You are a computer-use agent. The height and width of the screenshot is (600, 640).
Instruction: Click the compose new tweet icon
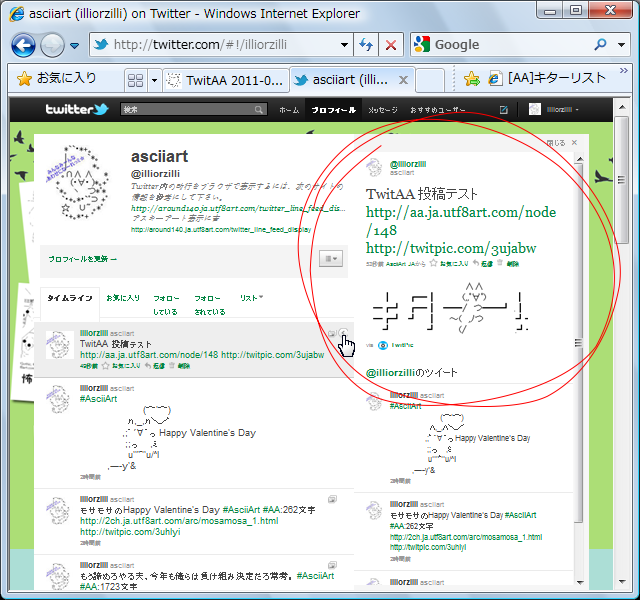(504, 109)
